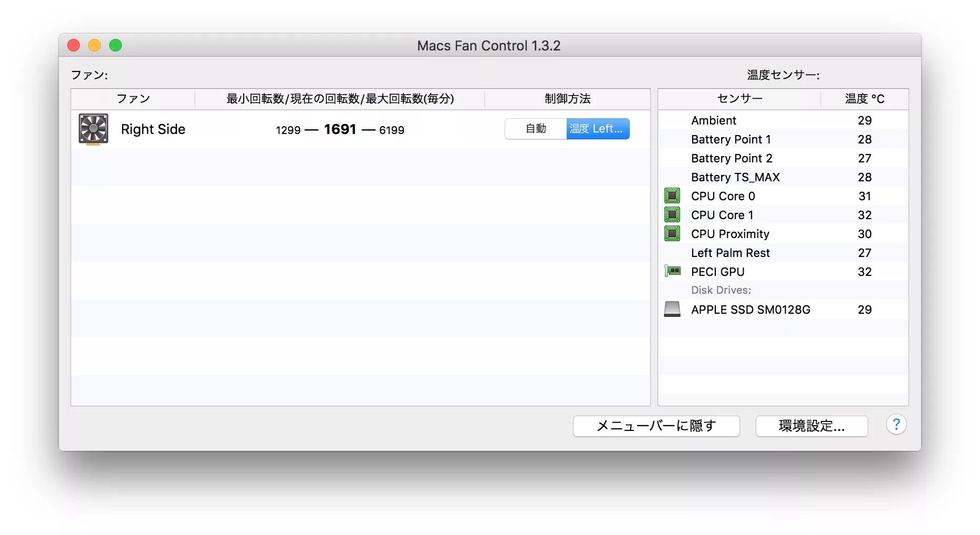Click the Disk Drives: group label
This screenshot has height=535, width=980.
(721, 290)
